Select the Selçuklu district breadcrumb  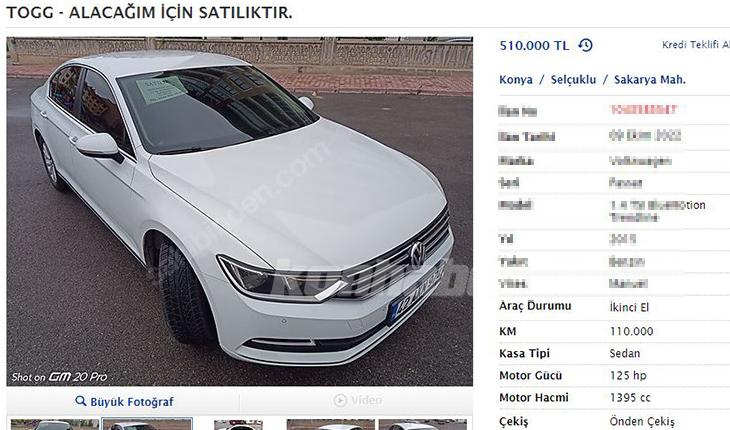[x=574, y=80]
